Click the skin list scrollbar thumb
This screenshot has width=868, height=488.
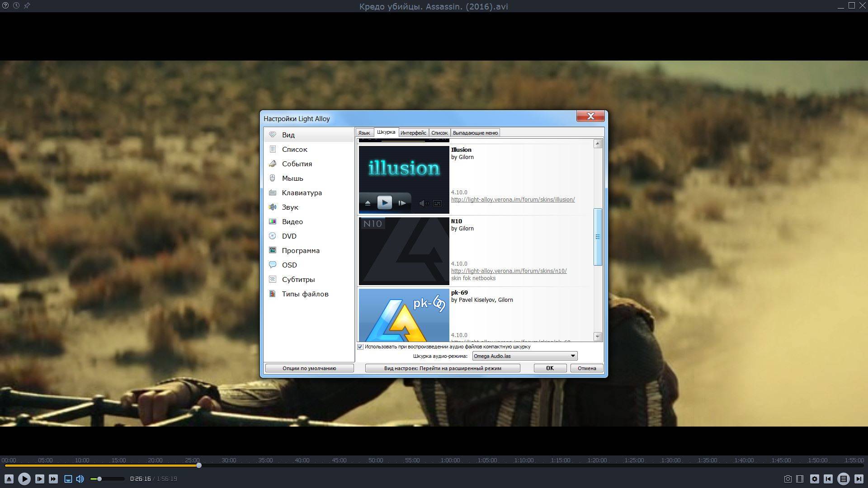coord(598,237)
